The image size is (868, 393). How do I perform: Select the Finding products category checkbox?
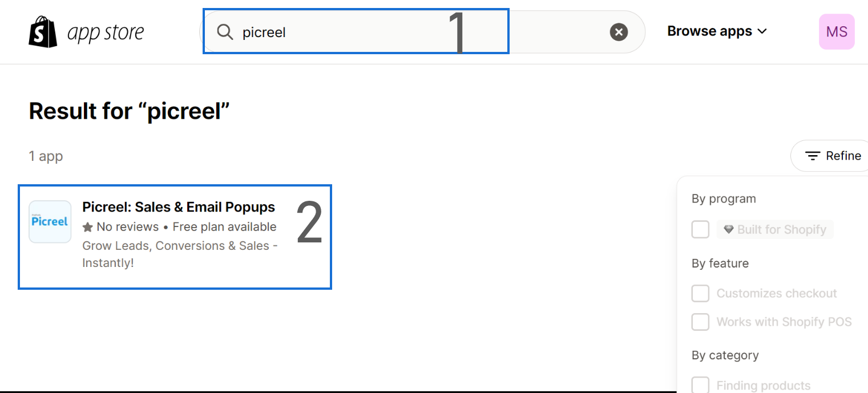click(700, 385)
